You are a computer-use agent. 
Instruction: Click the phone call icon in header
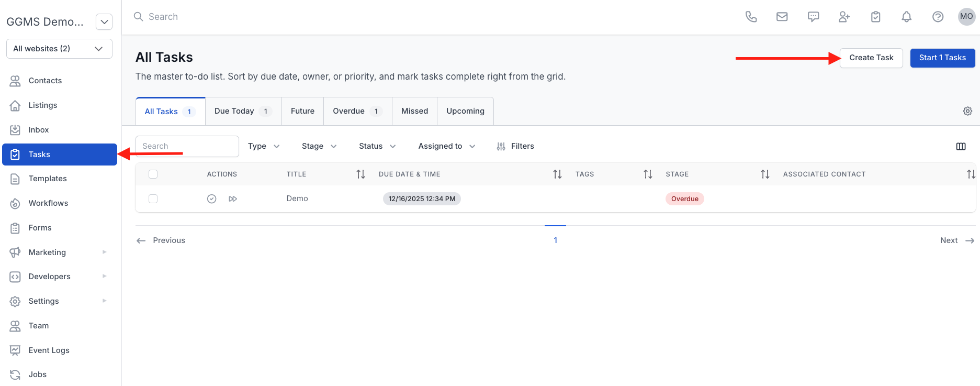(751, 17)
